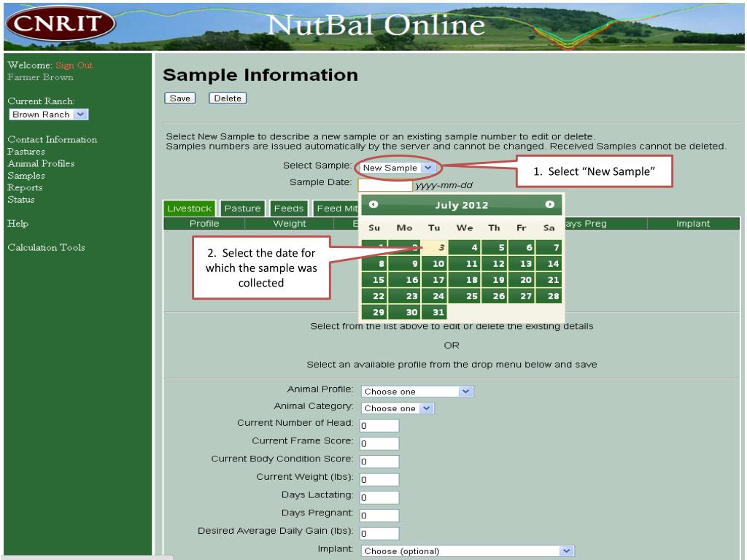Viewport: 747px width, 560px height.
Task: Select July 13 in calendar
Action: [x=521, y=264]
